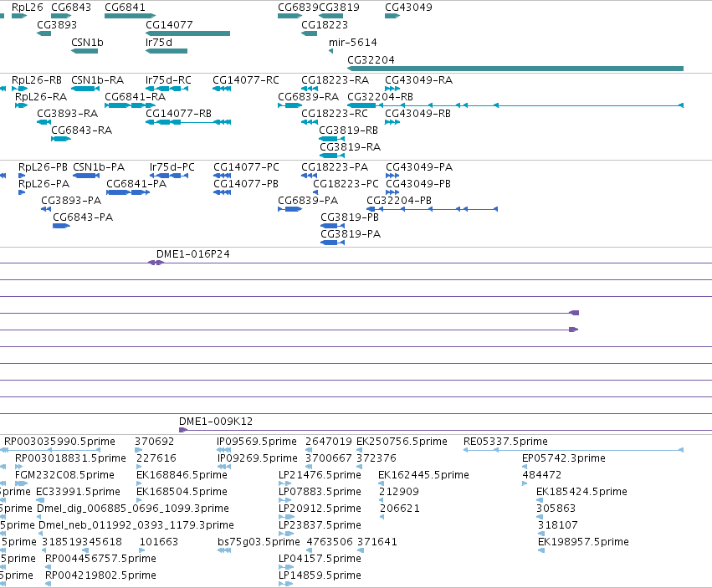This screenshot has height=588, width=712.
Task: Select the EK168846.5prime EST label
Action: [182, 475]
